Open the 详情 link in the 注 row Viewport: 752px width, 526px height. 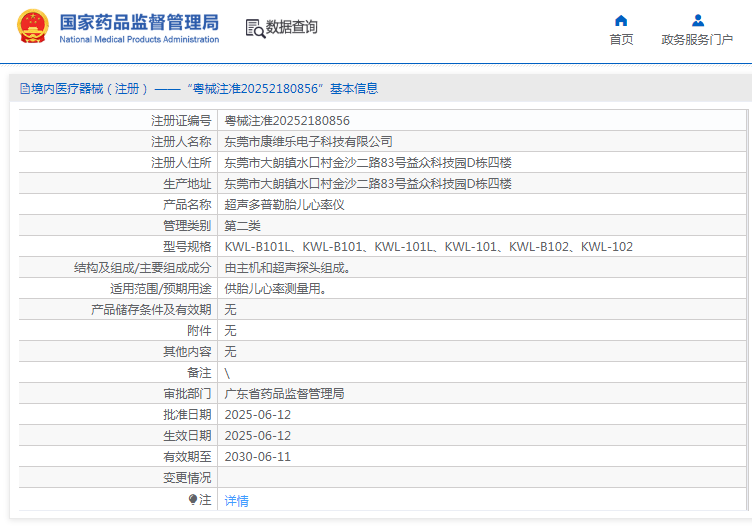coord(236,500)
